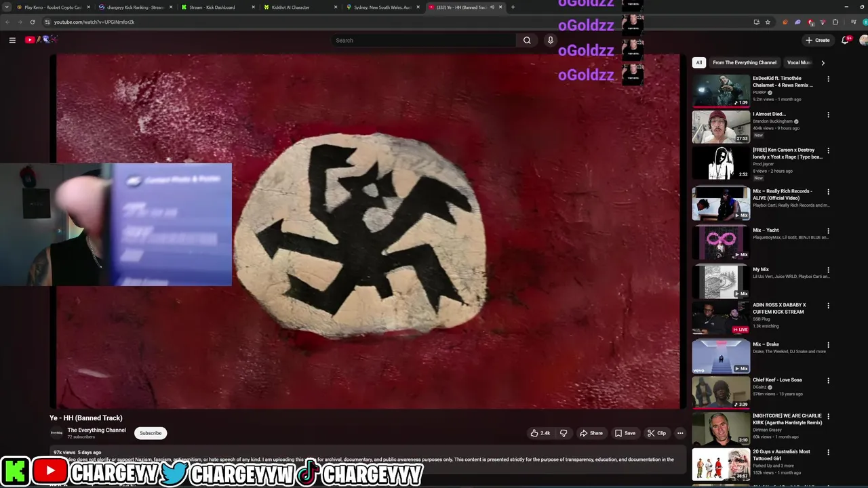Dislike the video with thumbs down
This screenshot has width=868, height=488.
pos(564,433)
